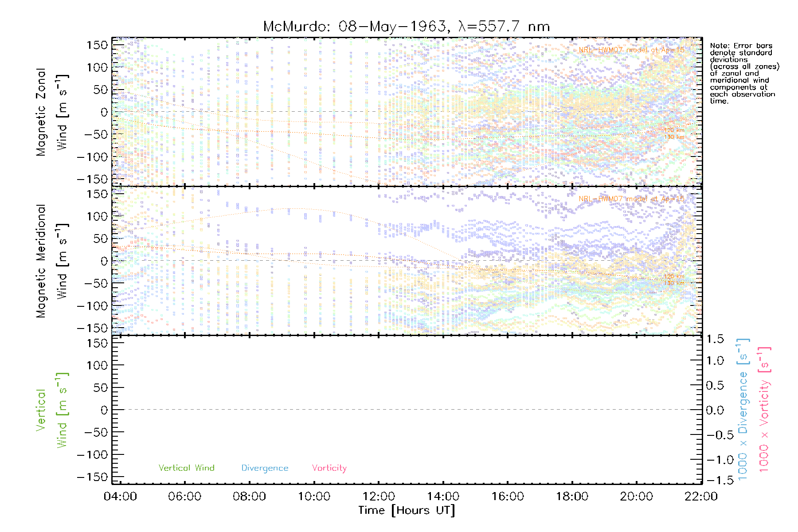This screenshot has height=532, width=798.
Task: Click the green Vertical Wind legend label
Action: pyautogui.click(x=186, y=468)
